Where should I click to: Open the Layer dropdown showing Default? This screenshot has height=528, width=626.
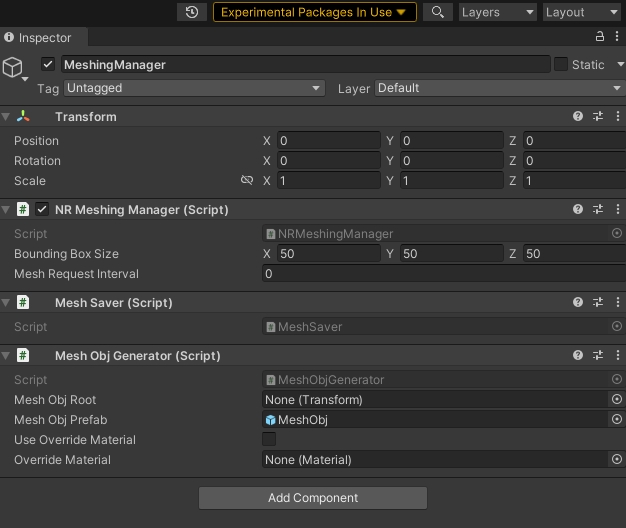tap(498, 88)
